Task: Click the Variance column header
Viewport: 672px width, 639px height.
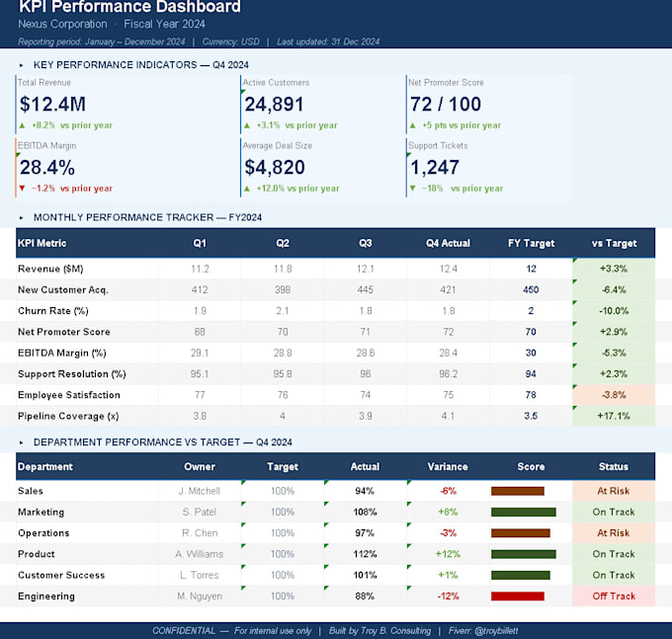Action: pyautogui.click(x=448, y=467)
